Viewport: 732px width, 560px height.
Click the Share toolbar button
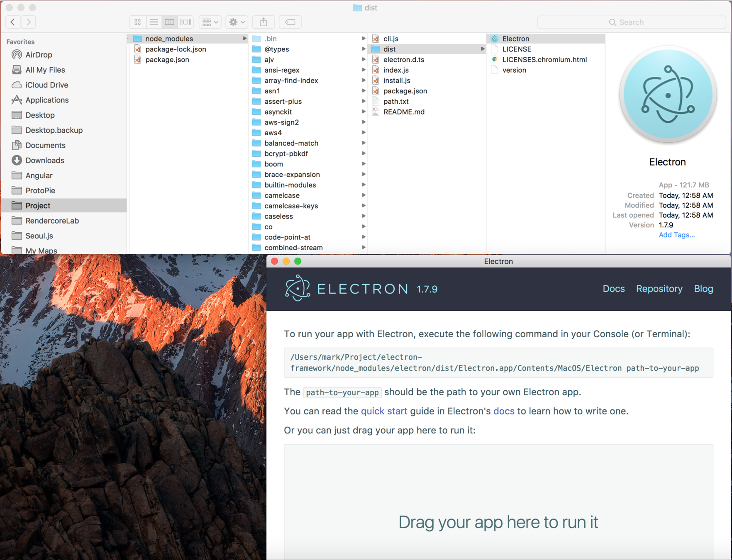click(x=264, y=22)
